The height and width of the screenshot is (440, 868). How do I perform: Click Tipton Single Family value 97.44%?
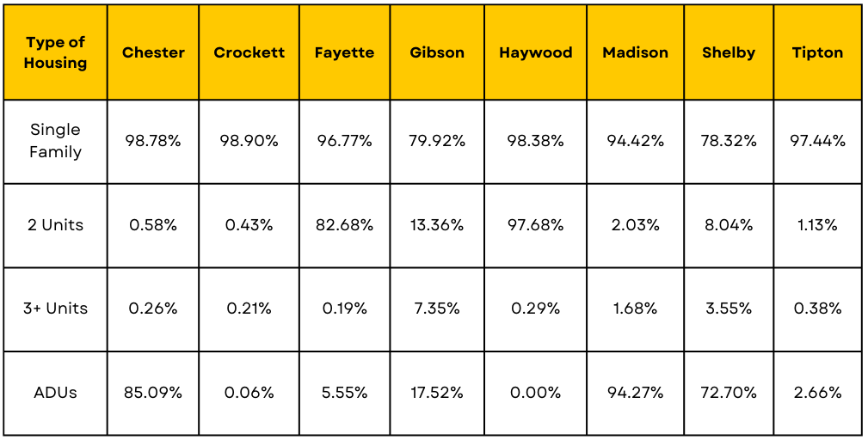pyautogui.click(x=817, y=141)
